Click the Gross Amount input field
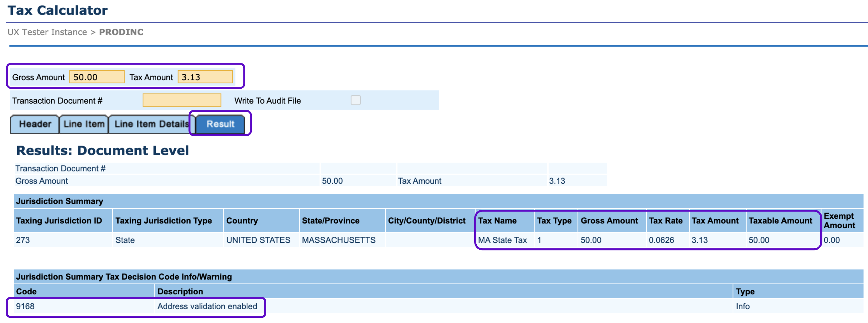 tap(97, 77)
